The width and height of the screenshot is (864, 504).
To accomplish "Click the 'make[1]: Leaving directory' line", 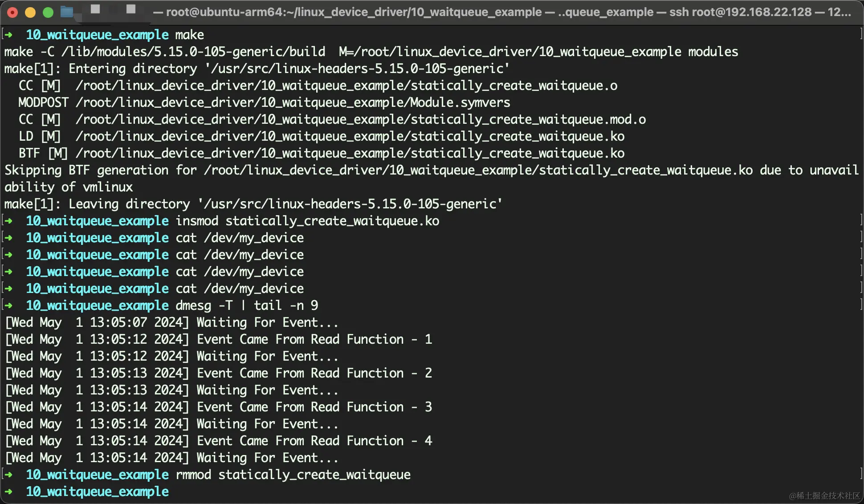I will (253, 204).
